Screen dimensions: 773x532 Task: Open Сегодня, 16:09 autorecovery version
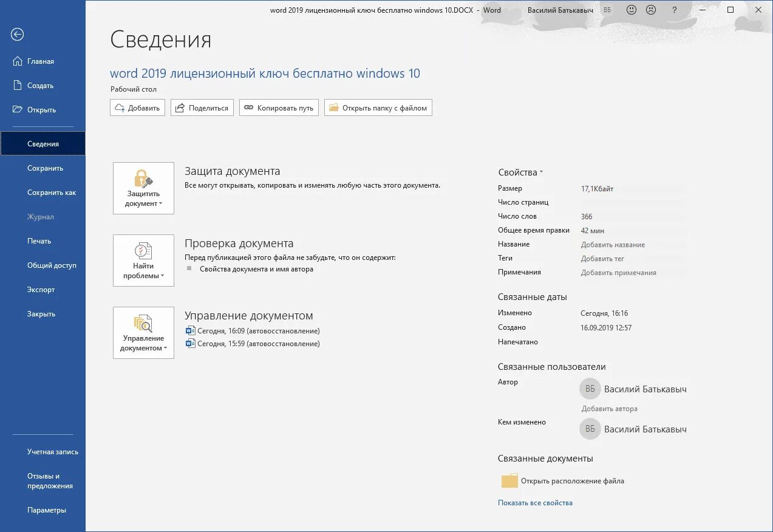pos(259,331)
